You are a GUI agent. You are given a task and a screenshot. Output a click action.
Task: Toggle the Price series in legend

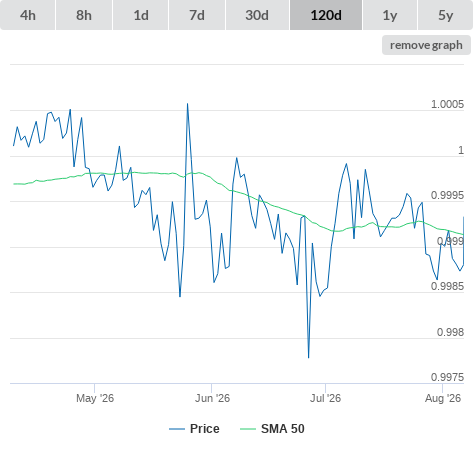point(205,429)
